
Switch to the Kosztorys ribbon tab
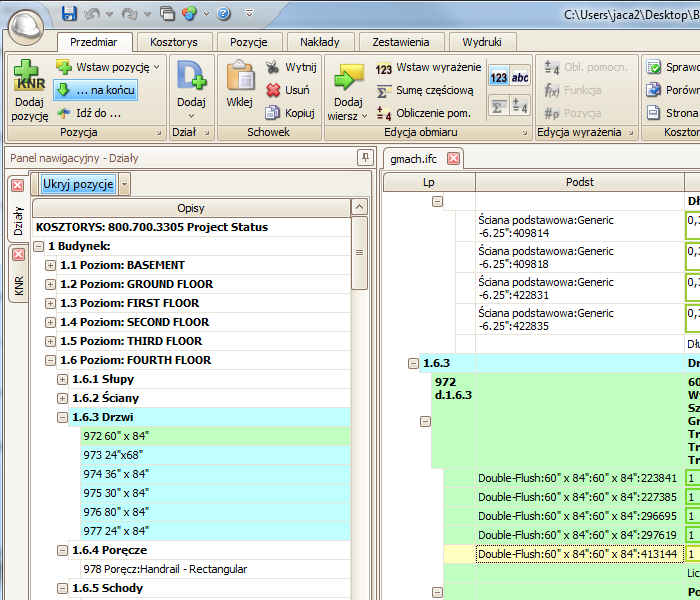[174, 42]
